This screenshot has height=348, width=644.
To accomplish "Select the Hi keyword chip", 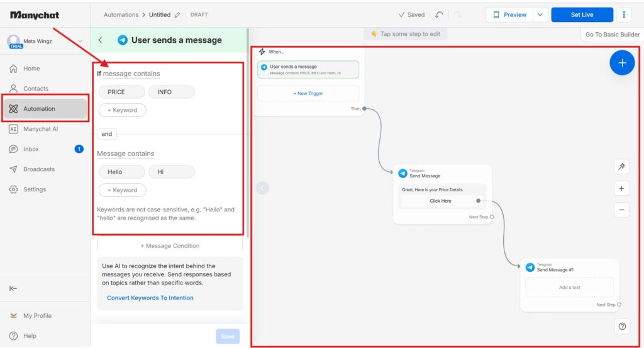I will [172, 172].
